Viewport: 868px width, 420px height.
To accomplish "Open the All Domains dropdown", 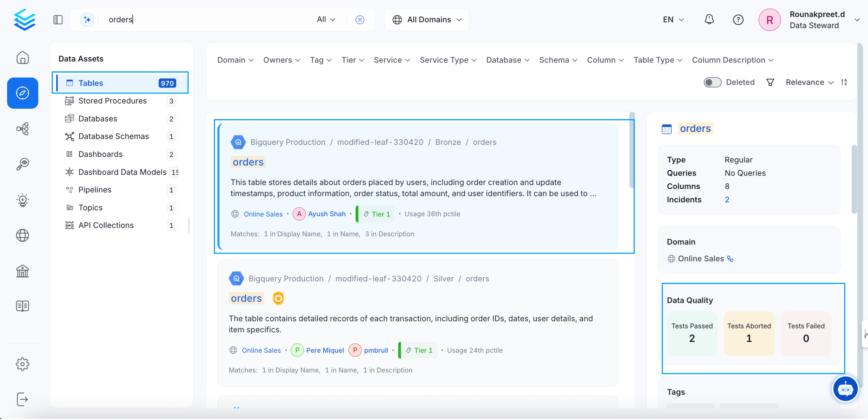I will pyautogui.click(x=426, y=19).
